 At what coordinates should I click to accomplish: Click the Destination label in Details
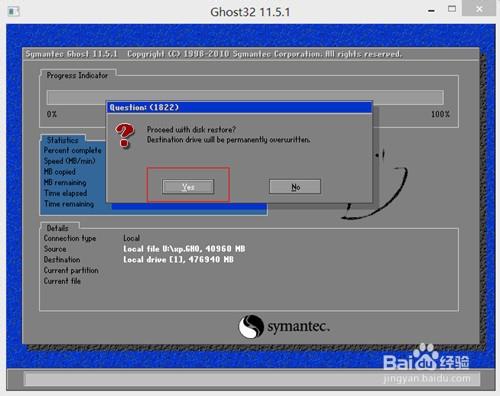tap(62, 260)
